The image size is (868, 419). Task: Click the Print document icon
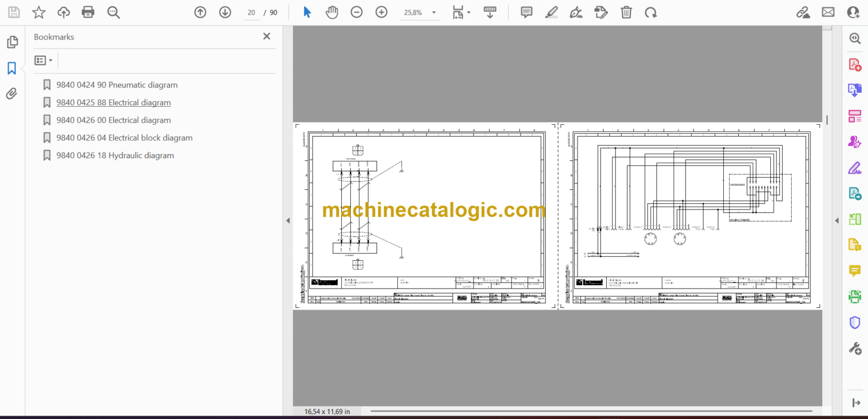pyautogui.click(x=88, y=12)
